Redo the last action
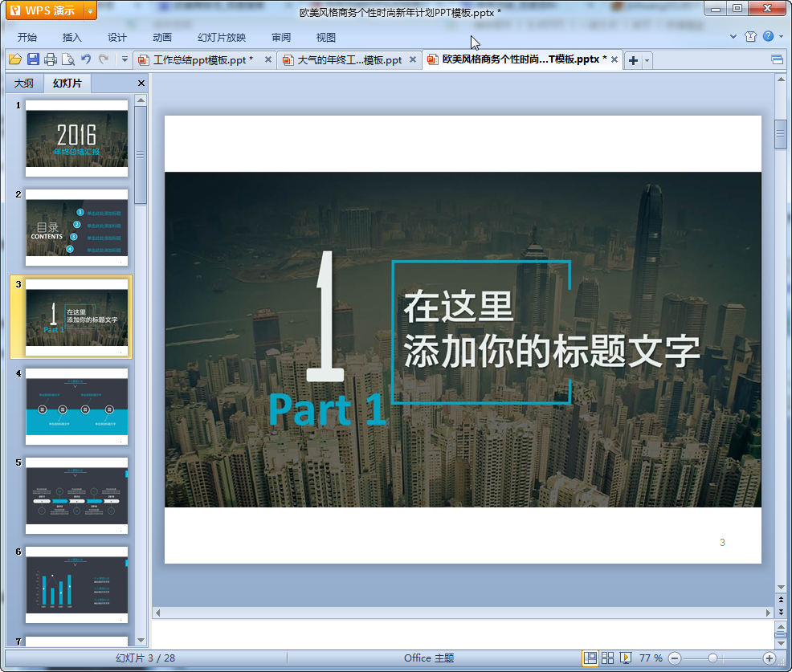Viewport: 792px width, 672px height. point(104,59)
